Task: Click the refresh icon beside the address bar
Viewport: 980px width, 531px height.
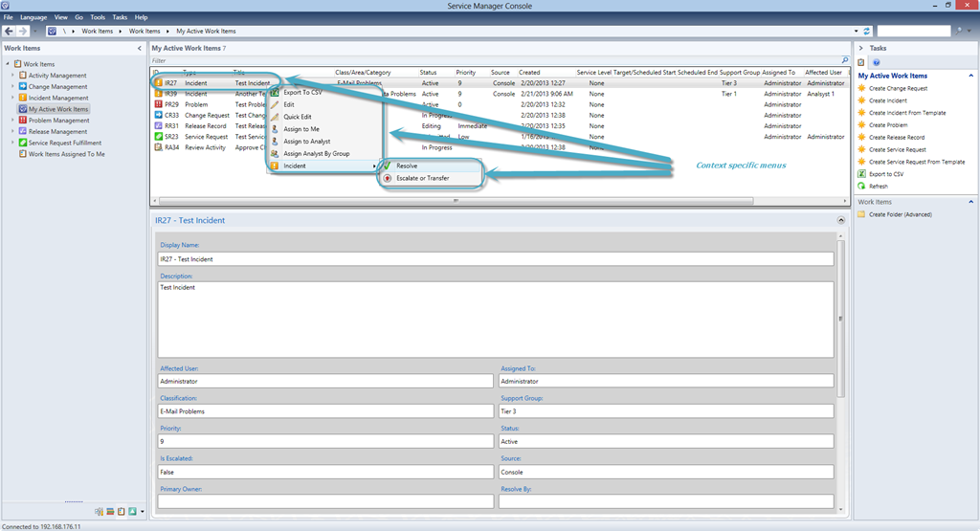Action: pyautogui.click(x=867, y=31)
